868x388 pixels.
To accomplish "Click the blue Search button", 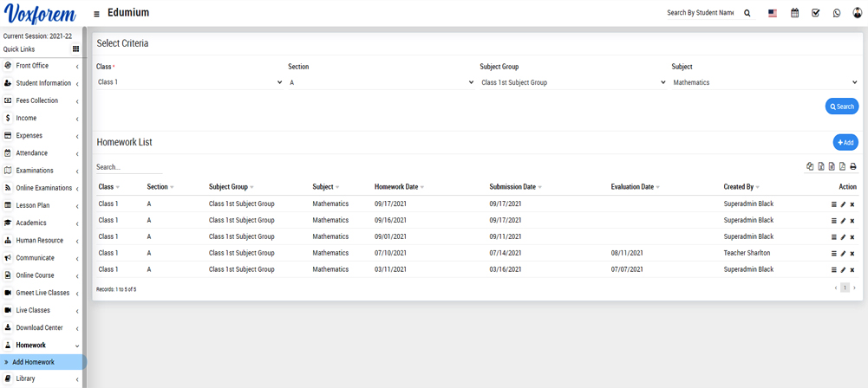I will [x=841, y=107].
